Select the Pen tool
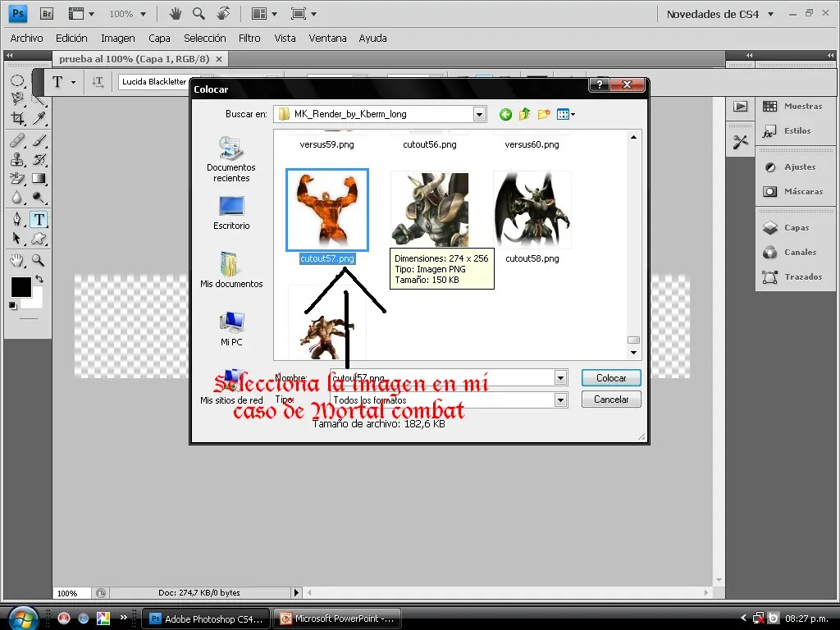This screenshot has width=840, height=630. [x=17, y=219]
